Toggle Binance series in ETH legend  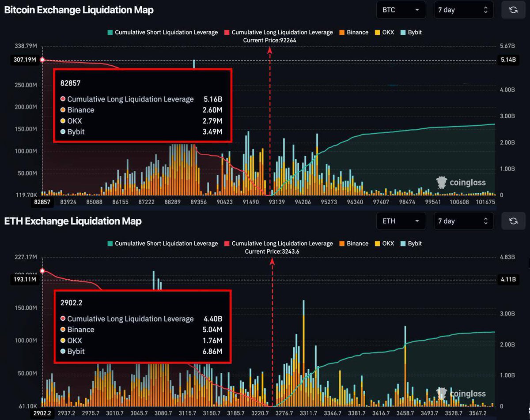click(354, 244)
